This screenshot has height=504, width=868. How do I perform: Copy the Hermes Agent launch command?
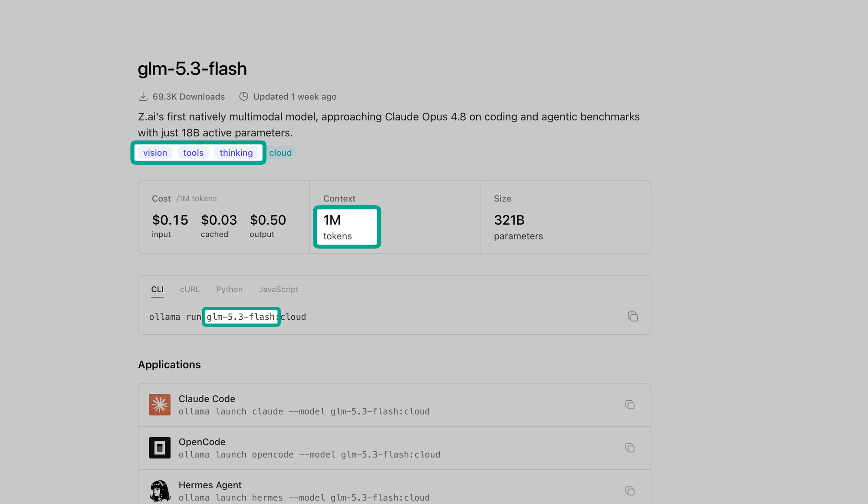pos(630,491)
